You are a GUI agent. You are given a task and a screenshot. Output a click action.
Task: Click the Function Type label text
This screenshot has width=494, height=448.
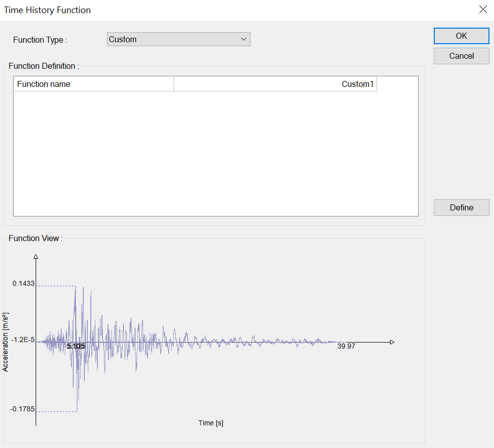point(40,40)
